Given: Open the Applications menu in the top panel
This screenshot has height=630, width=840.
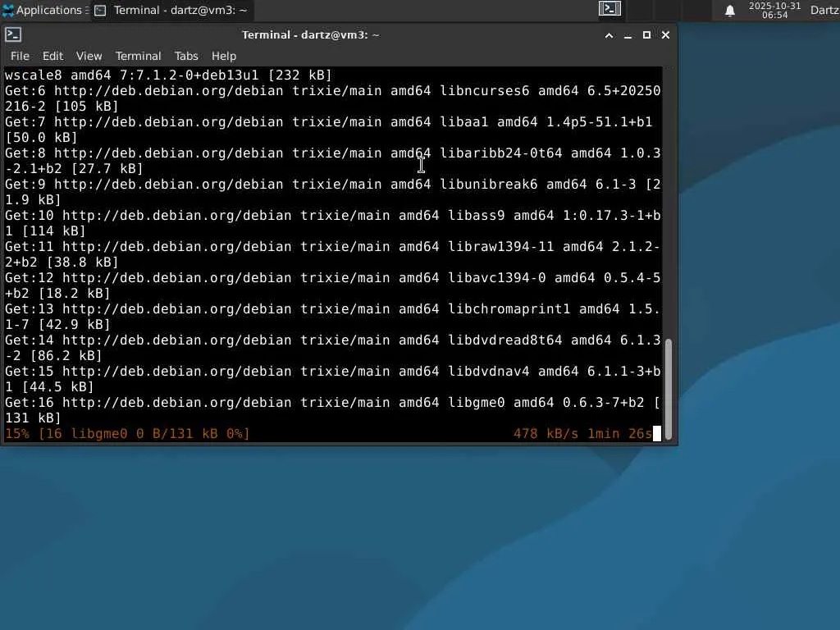Looking at the screenshot, I should [x=44, y=10].
